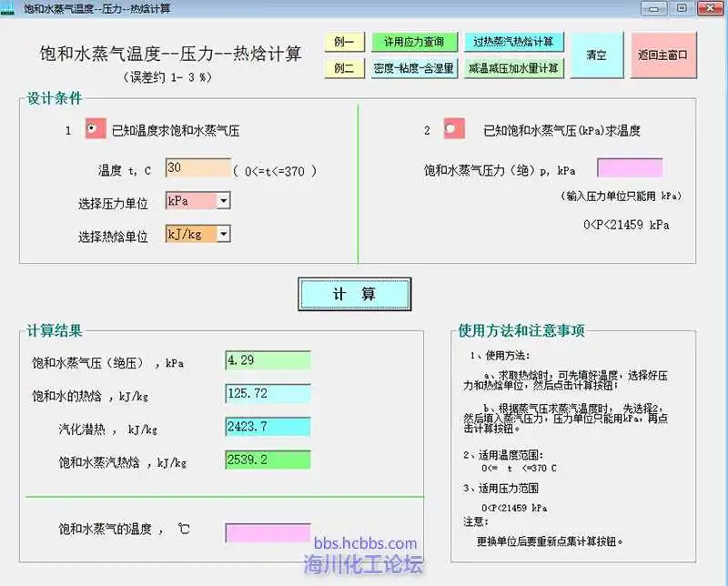Click the range text 0<=t<=370
Viewport: 728px width, 586px height.
pos(275,171)
